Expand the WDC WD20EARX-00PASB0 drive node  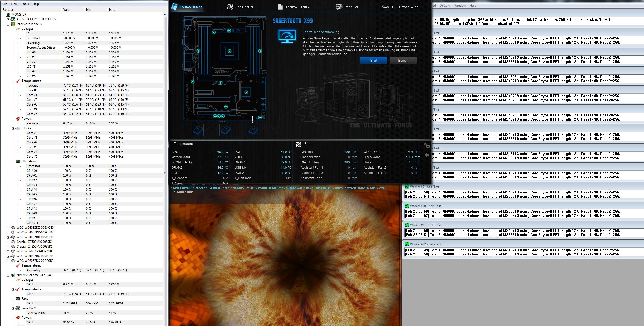point(8,251)
